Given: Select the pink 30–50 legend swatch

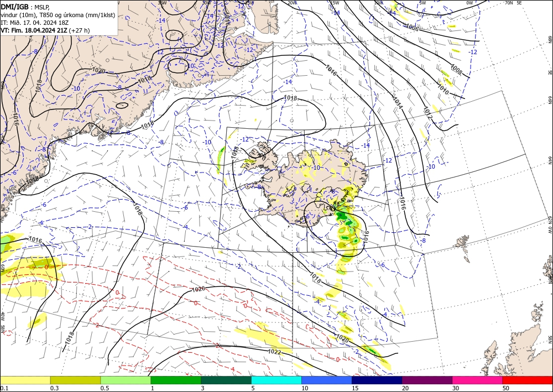Looking at the screenshot, I should tap(478, 380).
